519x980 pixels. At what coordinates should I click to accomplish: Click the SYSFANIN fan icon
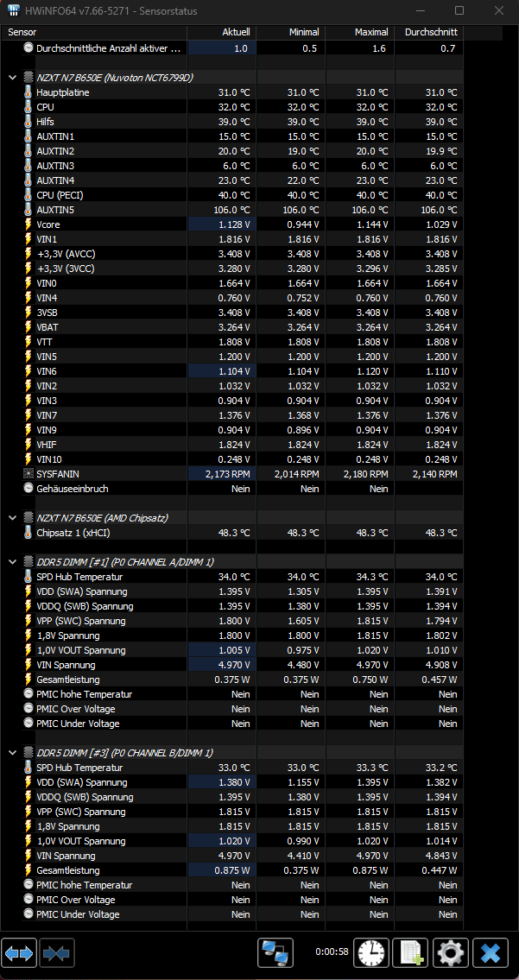[x=28, y=474]
